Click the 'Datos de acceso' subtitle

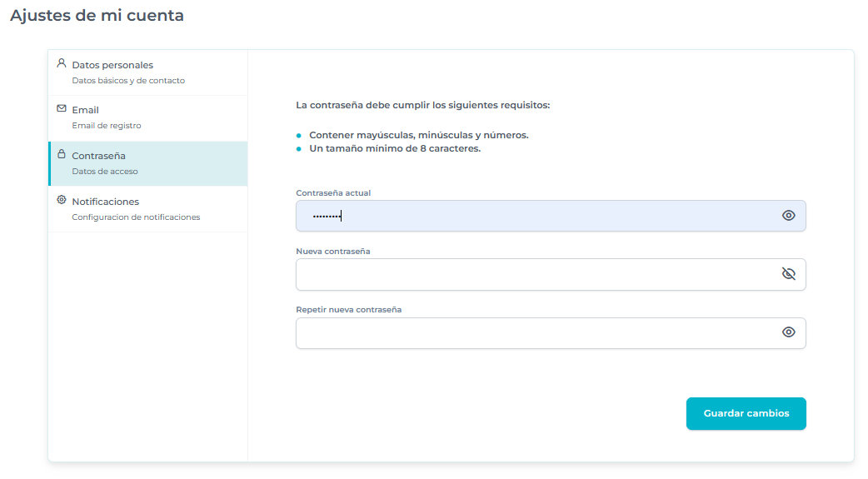click(x=105, y=172)
